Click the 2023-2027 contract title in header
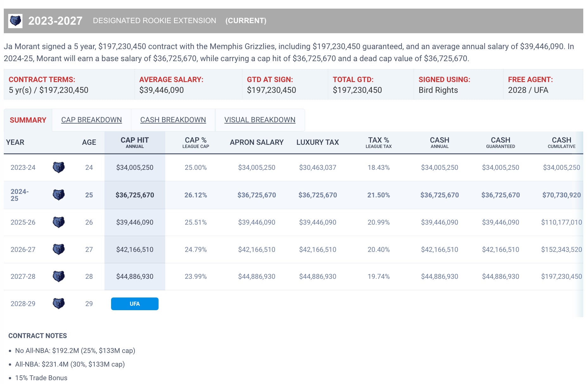Image resolution: width=588 pixels, height=384 pixels. click(55, 21)
